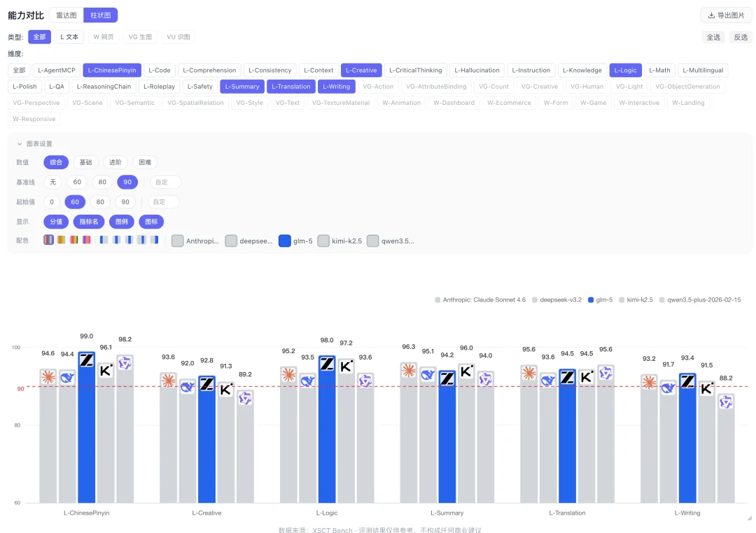Click the 导出图片 button

click(726, 15)
